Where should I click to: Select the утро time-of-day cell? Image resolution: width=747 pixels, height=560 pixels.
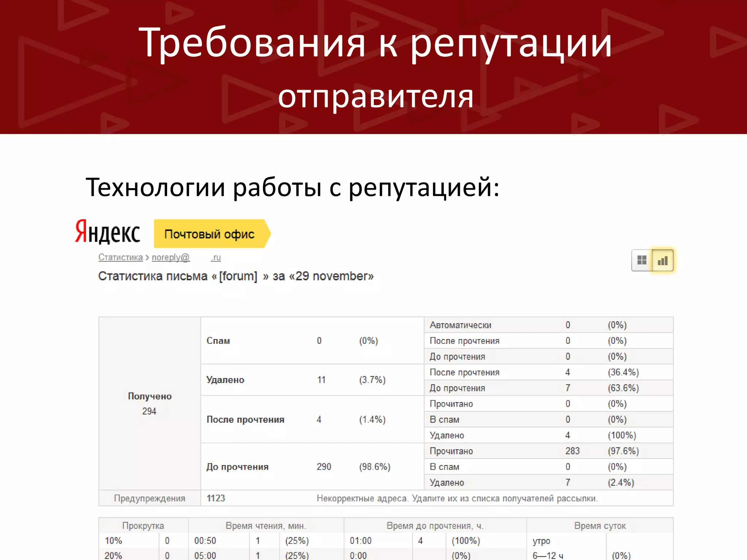pos(541,541)
